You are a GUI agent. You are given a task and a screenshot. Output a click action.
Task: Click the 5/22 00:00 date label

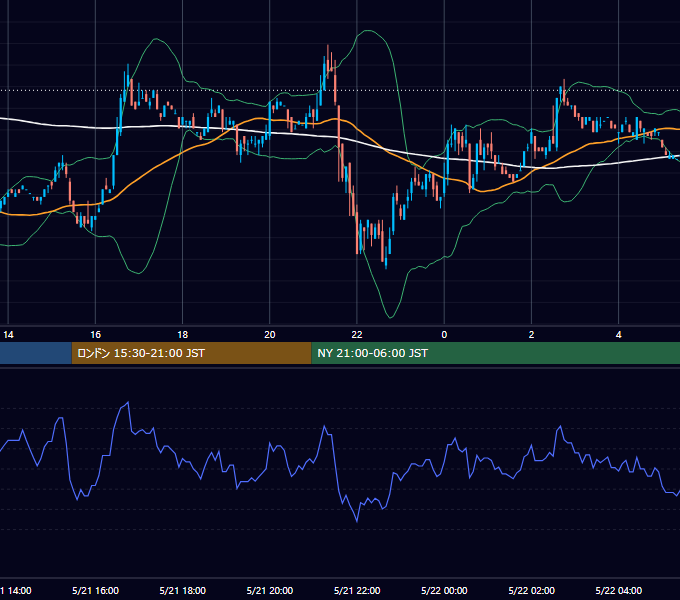[x=444, y=590]
